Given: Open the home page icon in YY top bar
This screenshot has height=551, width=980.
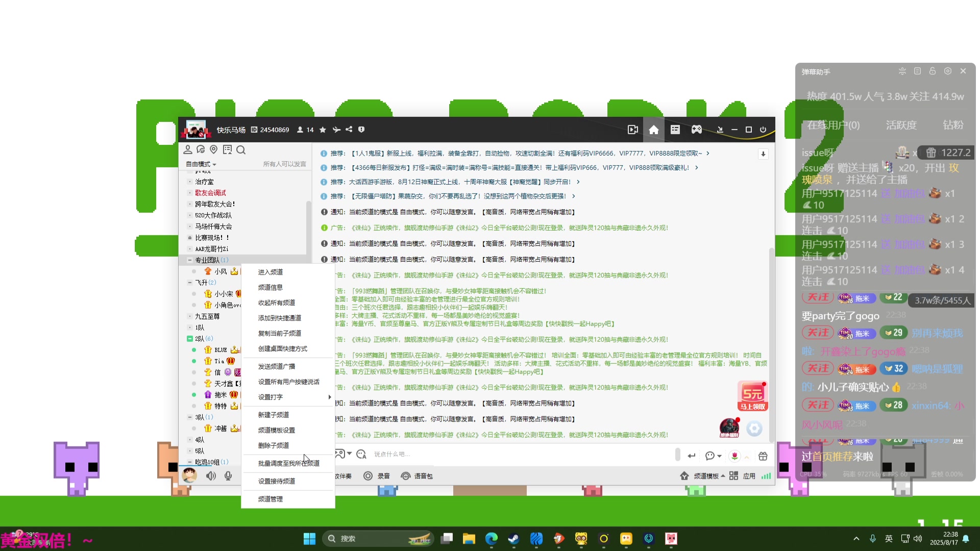Looking at the screenshot, I should (653, 130).
